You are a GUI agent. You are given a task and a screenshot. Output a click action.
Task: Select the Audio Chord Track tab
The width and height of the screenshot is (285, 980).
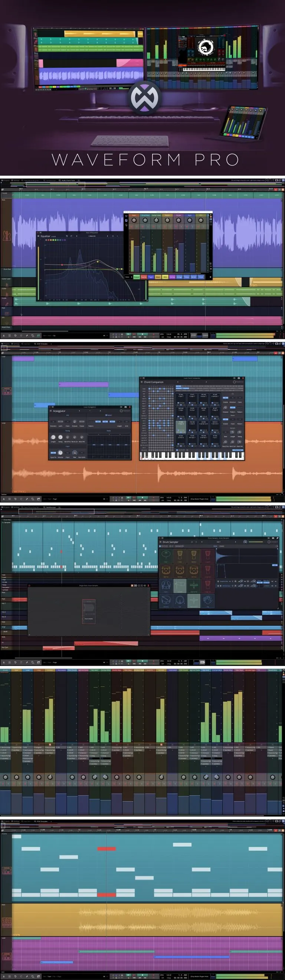click(67, 180)
